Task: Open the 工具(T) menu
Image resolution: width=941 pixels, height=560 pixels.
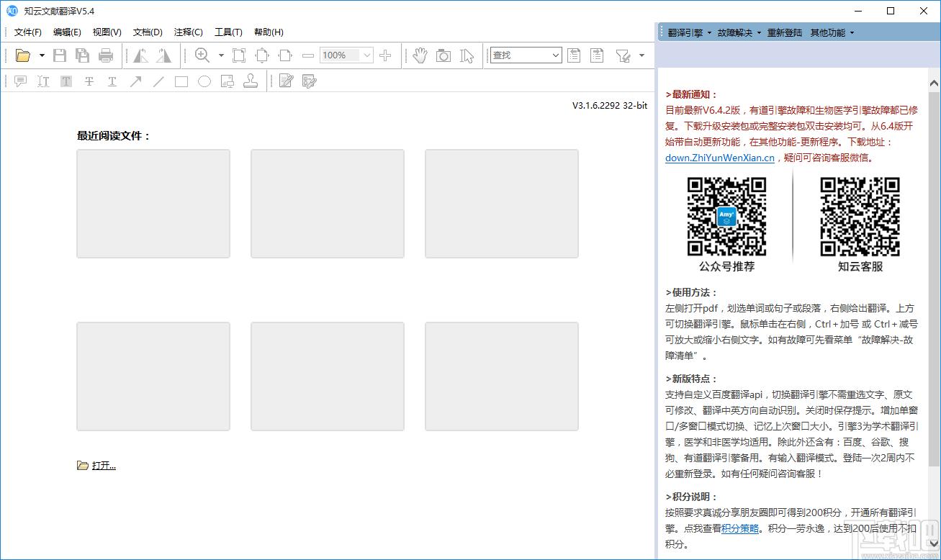Action: [228, 32]
